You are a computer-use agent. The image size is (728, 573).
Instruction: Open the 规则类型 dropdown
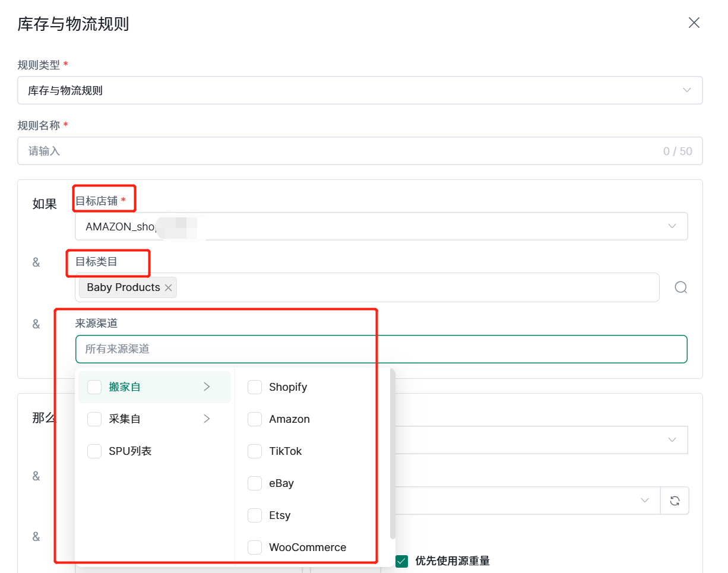point(359,90)
